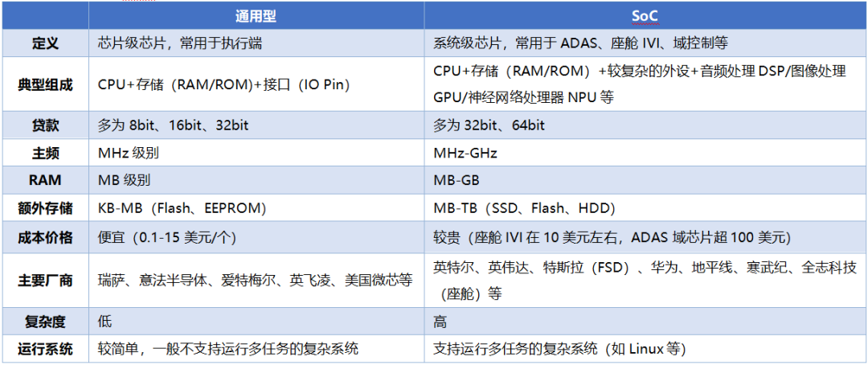Click the 运行系统 row label
Viewport: 868px width, 365px height.
[x=45, y=349]
